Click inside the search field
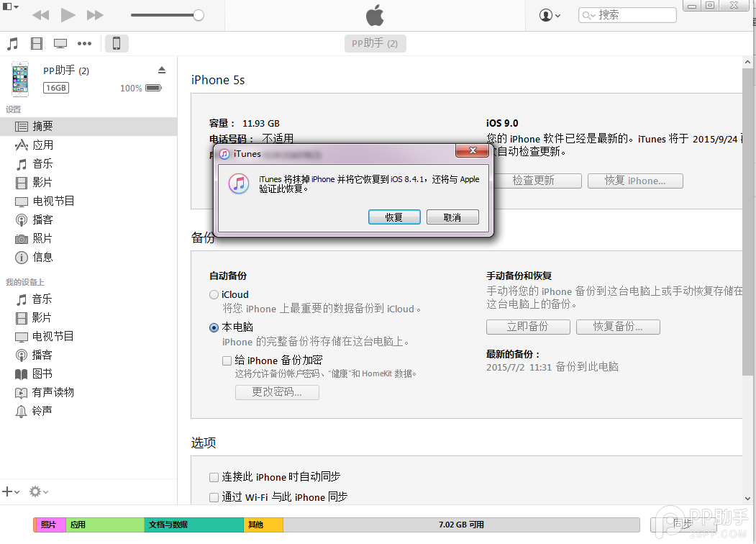Image resolution: width=756 pixels, height=544 pixels. pyautogui.click(x=633, y=14)
